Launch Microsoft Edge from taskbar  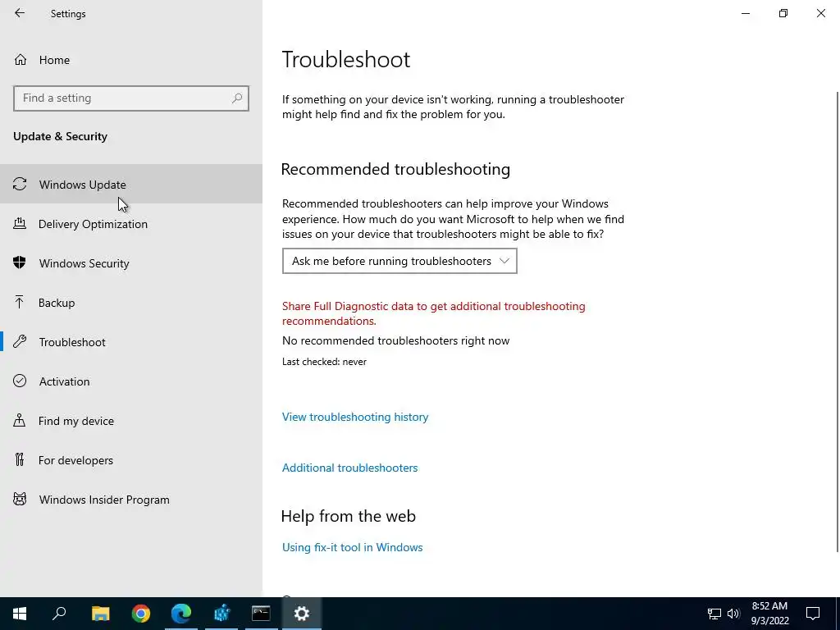tap(181, 614)
